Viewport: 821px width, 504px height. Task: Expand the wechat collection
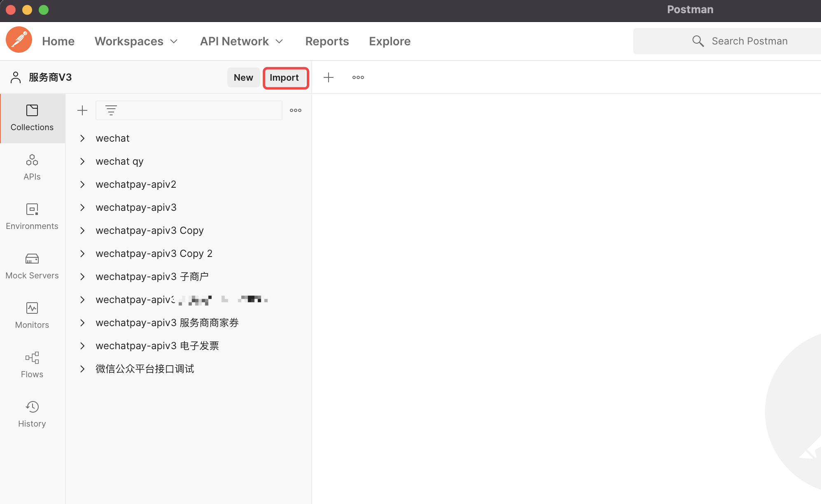click(82, 138)
